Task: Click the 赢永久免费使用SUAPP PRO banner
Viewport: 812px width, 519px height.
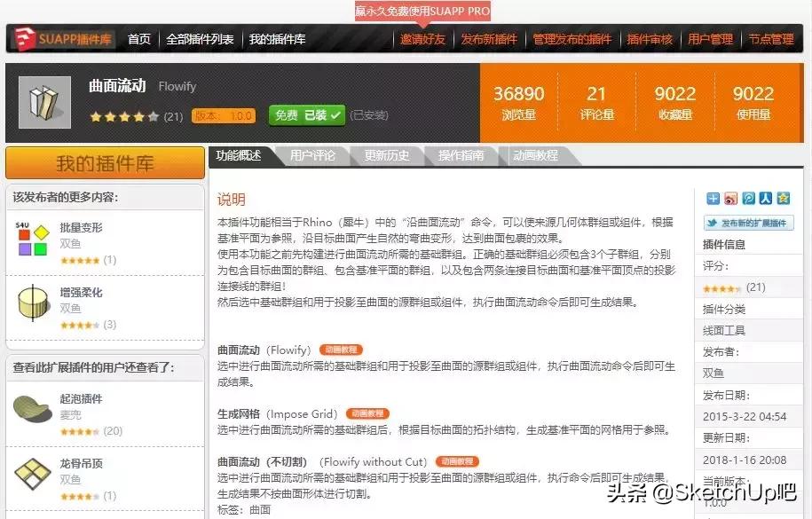Action: 422,11
